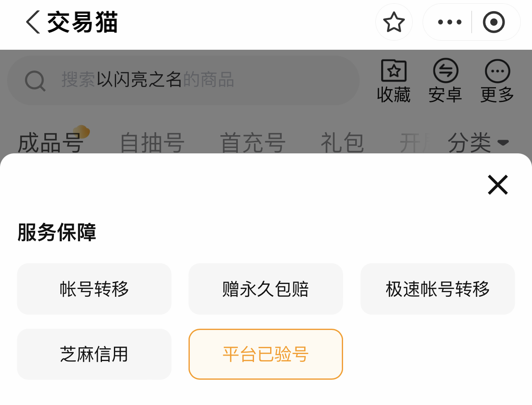
Task: Open the 首充号 tab
Action: pos(253,143)
